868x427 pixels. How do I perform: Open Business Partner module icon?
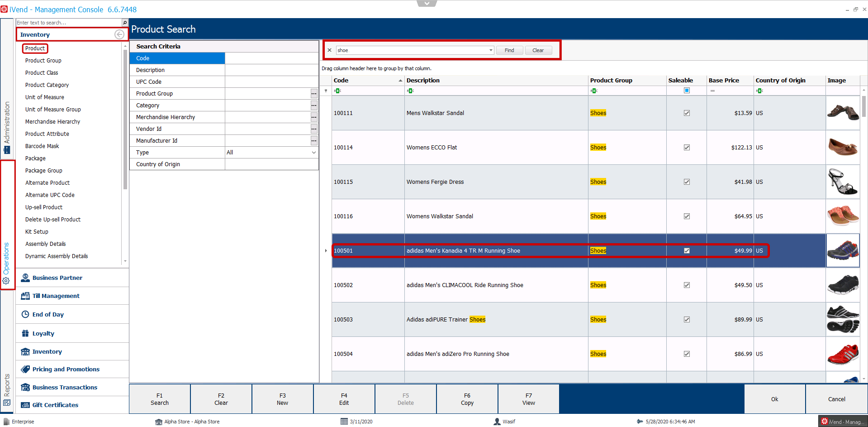pos(25,278)
